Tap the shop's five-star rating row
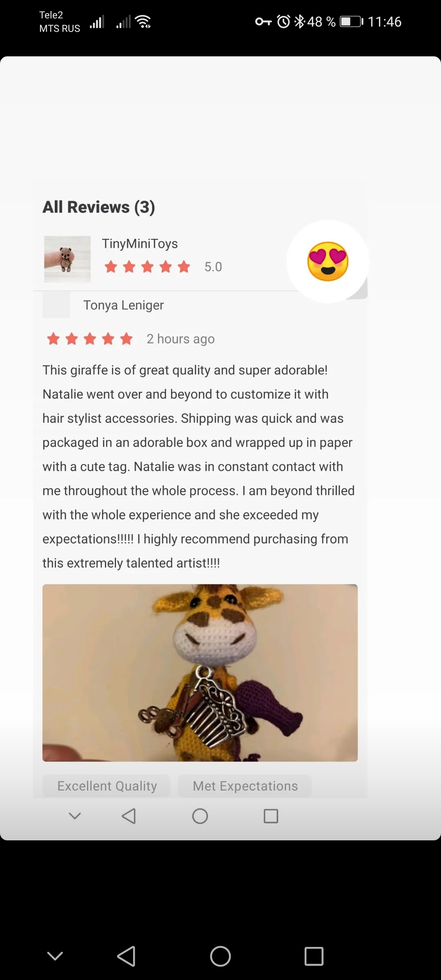 tap(163, 267)
